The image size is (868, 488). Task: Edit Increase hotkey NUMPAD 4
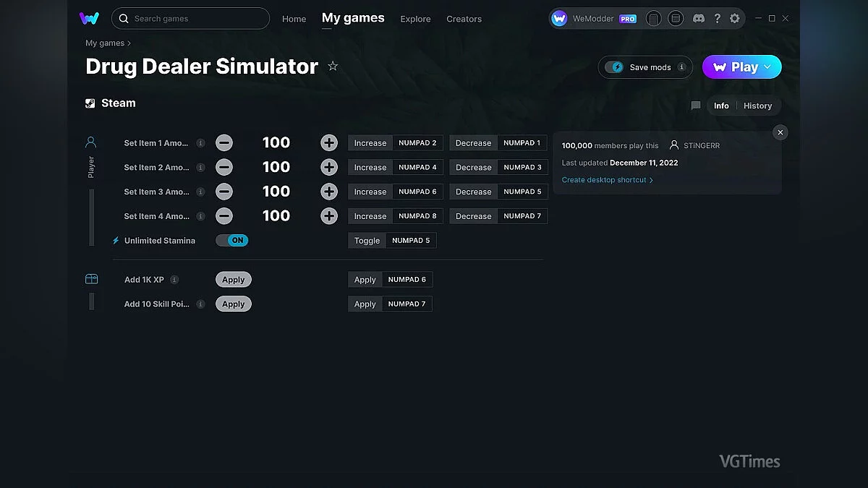[417, 168]
